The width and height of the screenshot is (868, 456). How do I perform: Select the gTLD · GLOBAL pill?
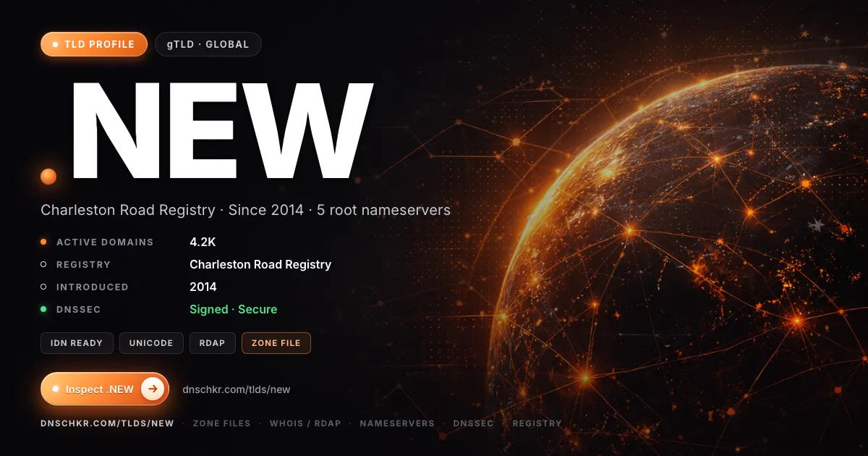[x=208, y=44]
